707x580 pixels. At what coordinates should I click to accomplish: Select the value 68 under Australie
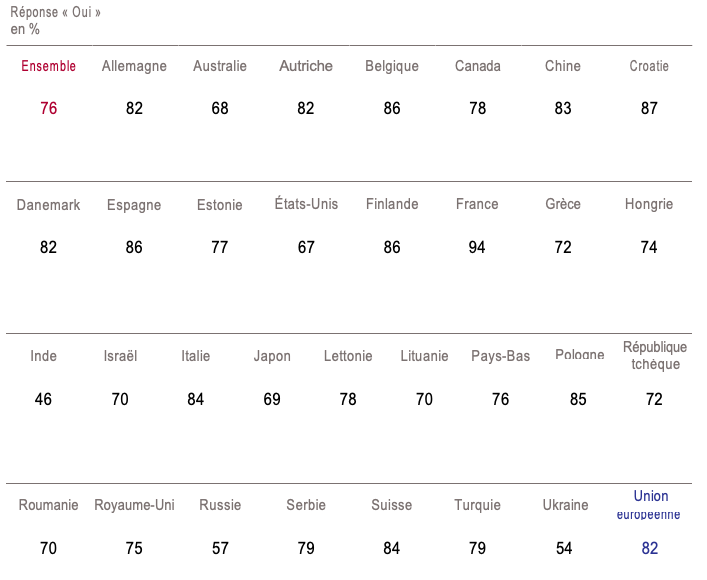(220, 108)
